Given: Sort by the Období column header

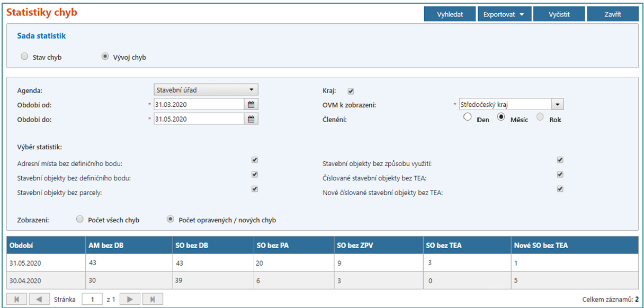Looking at the screenshot, I should [22, 246].
